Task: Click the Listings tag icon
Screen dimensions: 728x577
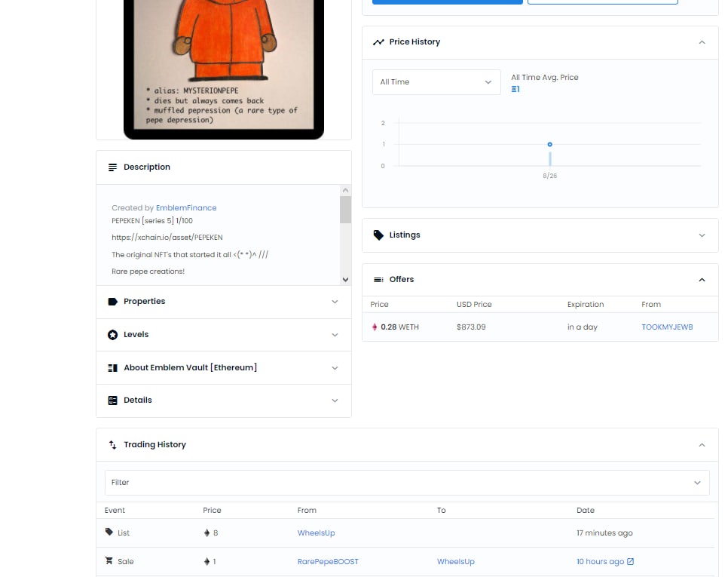Action: click(378, 235)
